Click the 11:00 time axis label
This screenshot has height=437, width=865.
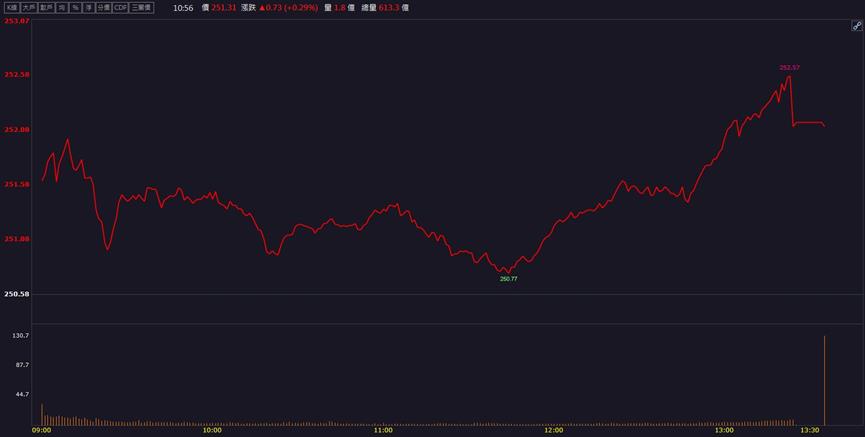pyautogui.click(x=383, y=430)
